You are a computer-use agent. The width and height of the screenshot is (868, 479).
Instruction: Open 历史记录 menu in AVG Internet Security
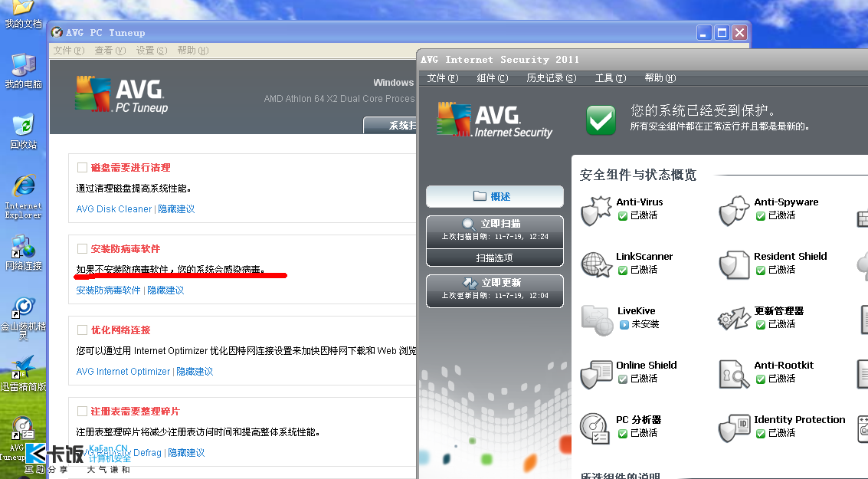[x=552, y=78]
